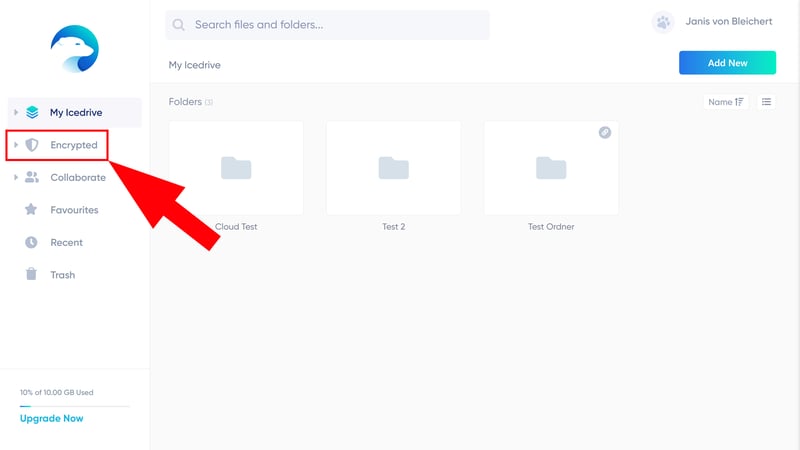Switch to list view layout

click(x=766, y=102)
